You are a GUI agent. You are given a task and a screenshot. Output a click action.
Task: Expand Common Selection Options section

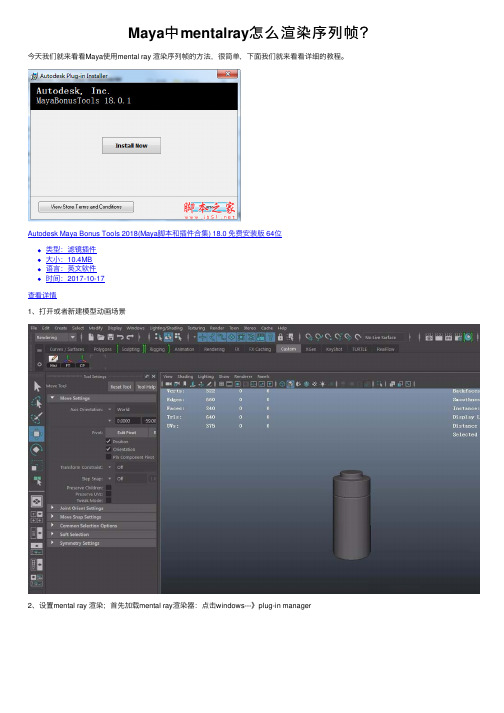pos(102,525)
